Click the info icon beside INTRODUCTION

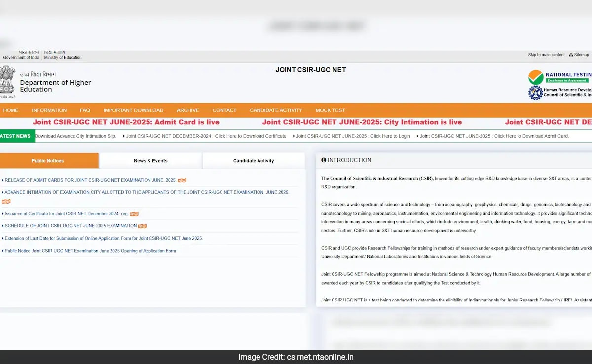click(x=324, y=160)
